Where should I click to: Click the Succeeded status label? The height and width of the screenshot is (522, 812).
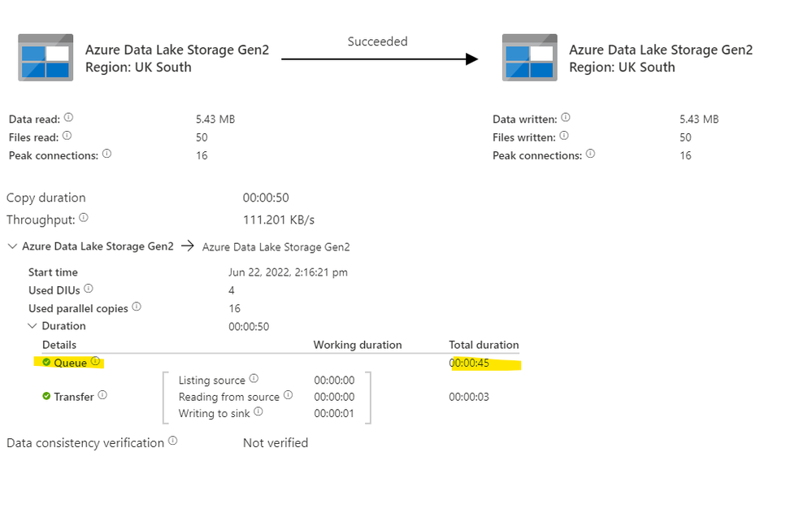(x=377, y=41)
